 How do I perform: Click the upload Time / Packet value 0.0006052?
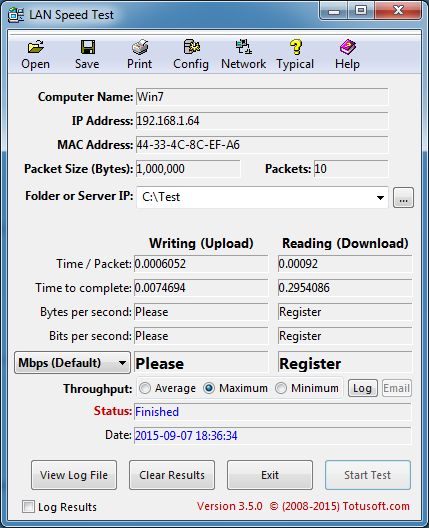[x=201, y=264]
